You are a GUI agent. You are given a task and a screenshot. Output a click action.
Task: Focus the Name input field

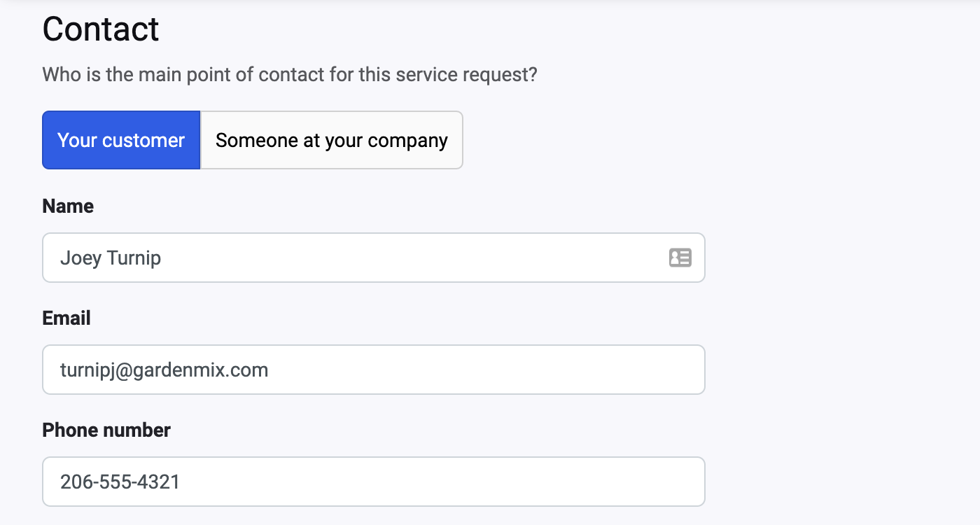350,258
